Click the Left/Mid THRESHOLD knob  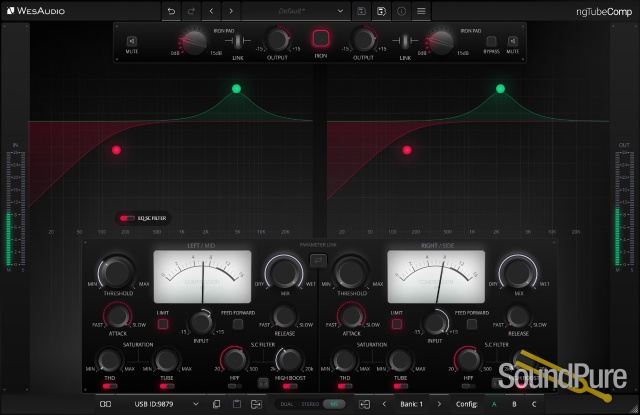coord(117,272)
